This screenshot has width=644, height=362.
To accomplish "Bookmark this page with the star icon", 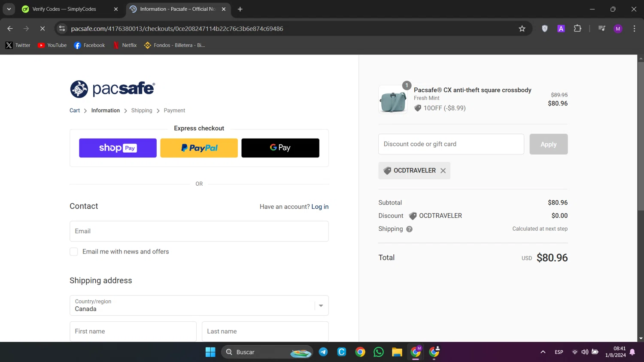I will click(522, 29).
